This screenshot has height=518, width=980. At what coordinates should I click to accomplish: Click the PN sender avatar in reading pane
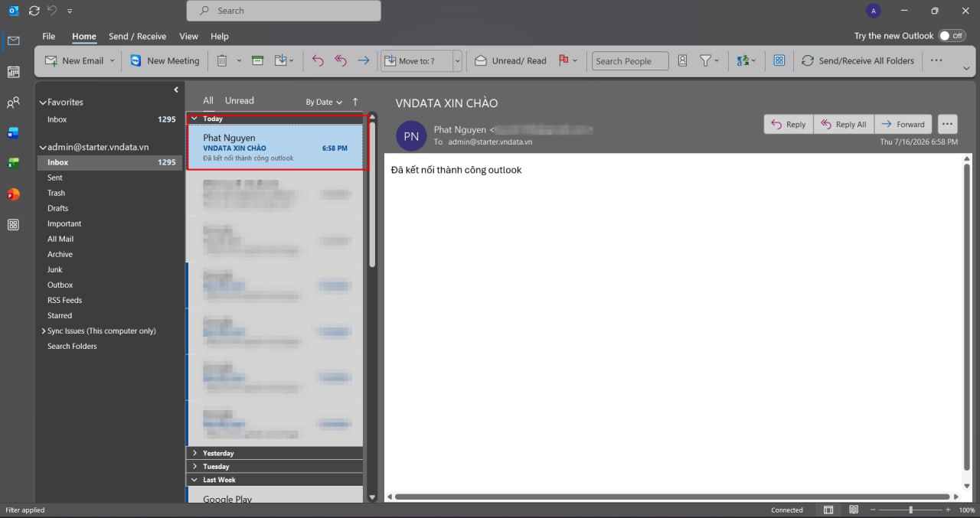411,136
